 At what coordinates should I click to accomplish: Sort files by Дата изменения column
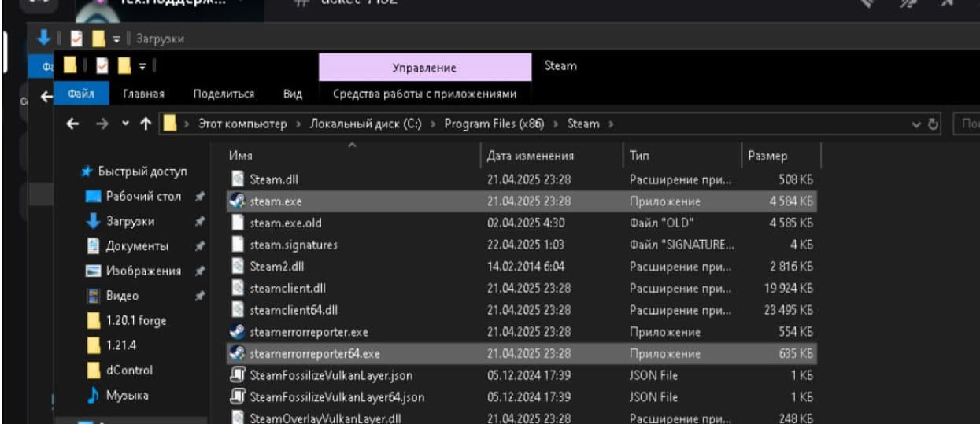pos(530,157)
